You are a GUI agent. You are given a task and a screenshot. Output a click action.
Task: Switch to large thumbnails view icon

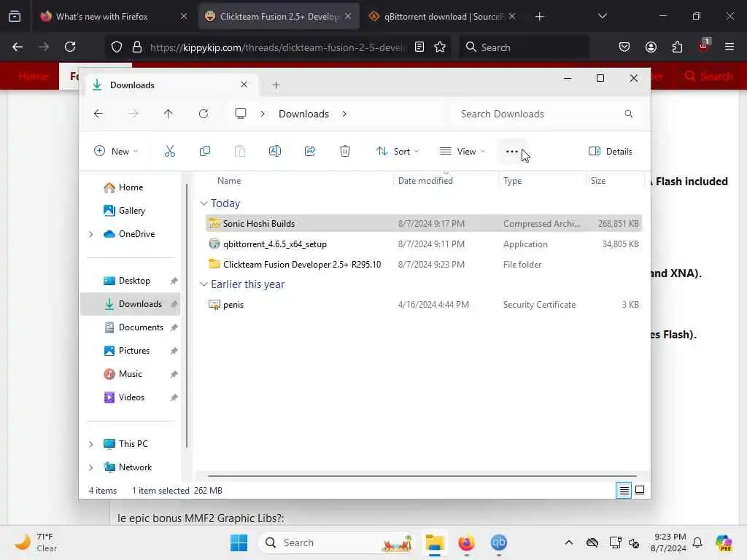coord(640,490)
